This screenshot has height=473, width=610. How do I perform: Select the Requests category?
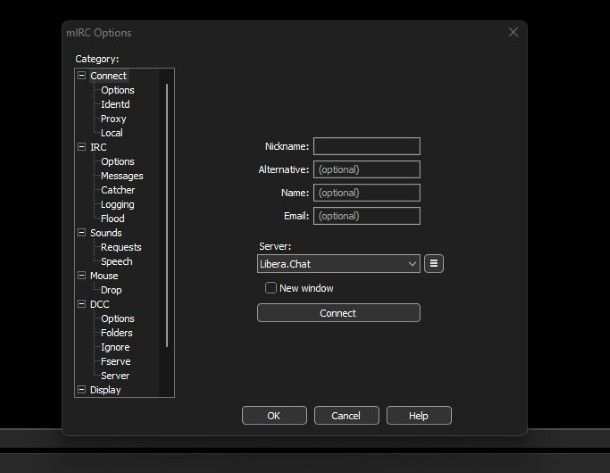click(121, 247)
